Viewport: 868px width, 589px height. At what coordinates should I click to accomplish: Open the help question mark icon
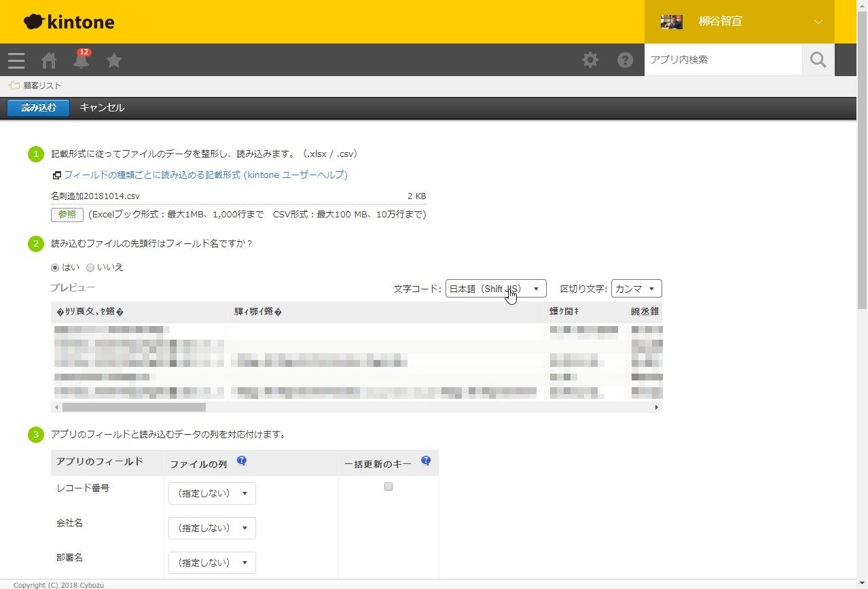[x=625, y=60]
